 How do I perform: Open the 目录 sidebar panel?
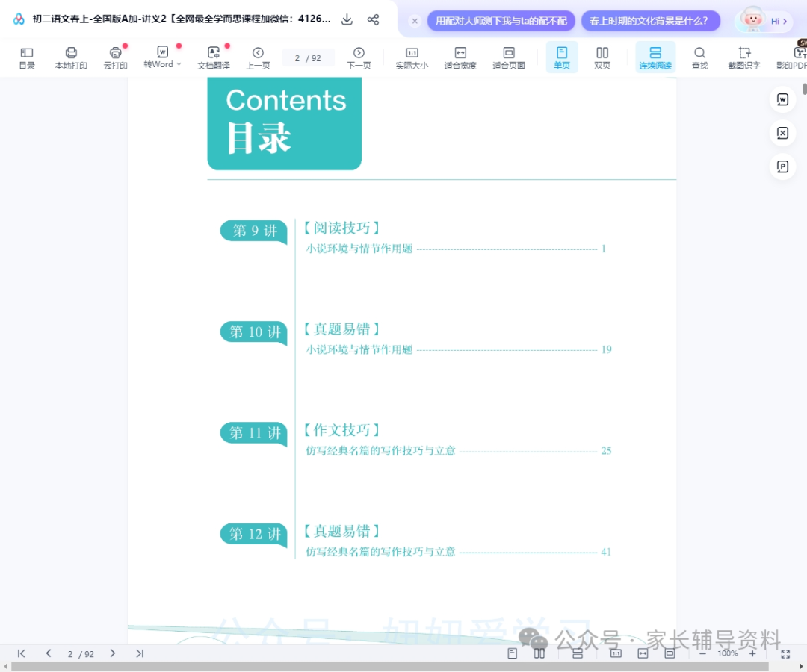pyautogui.click(x=27, y=58)
